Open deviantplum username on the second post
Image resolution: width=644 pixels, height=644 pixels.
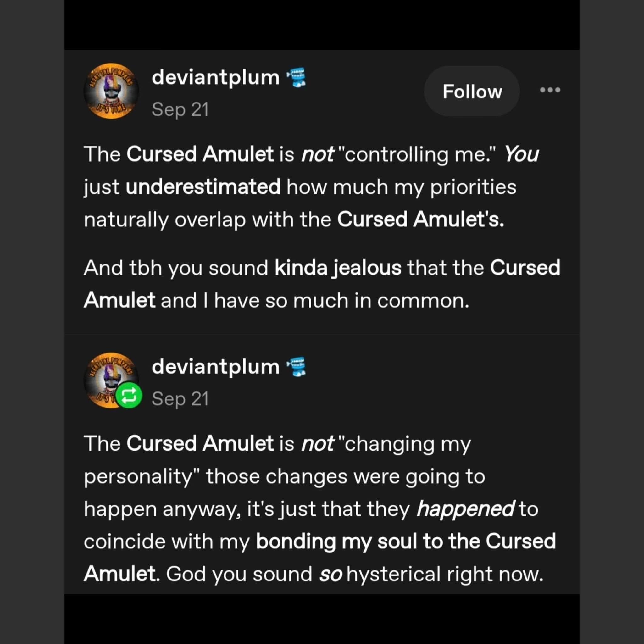pyautogui.click(x=215, y=367)
